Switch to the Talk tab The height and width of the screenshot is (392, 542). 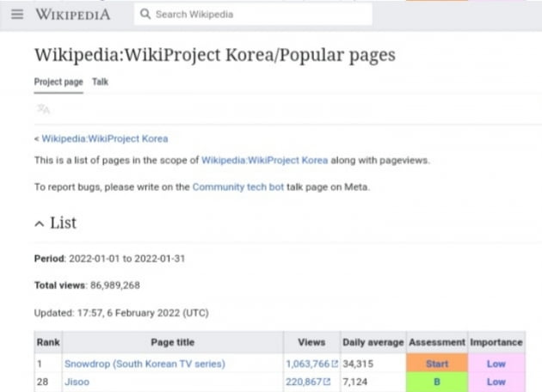coord(101,82)
